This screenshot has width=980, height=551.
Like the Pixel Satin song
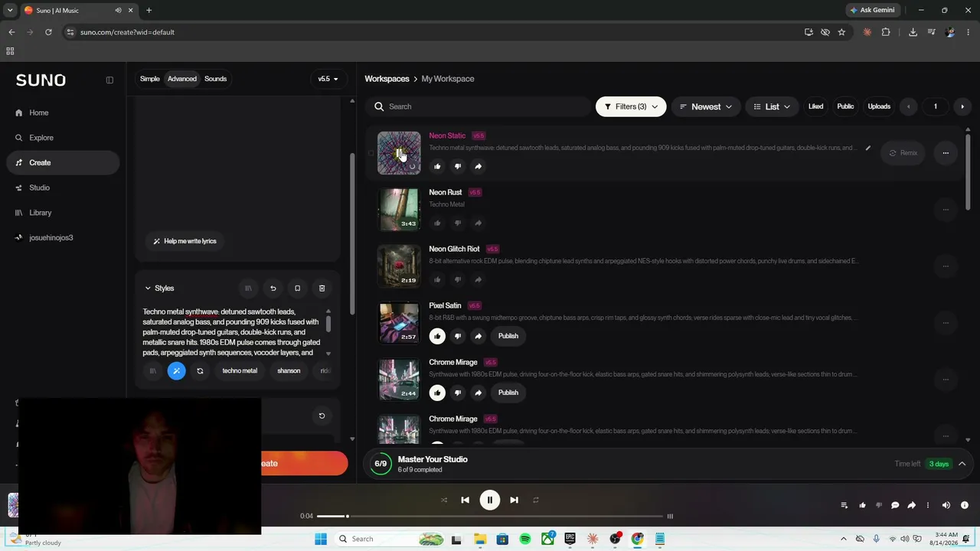coord(437,336)
